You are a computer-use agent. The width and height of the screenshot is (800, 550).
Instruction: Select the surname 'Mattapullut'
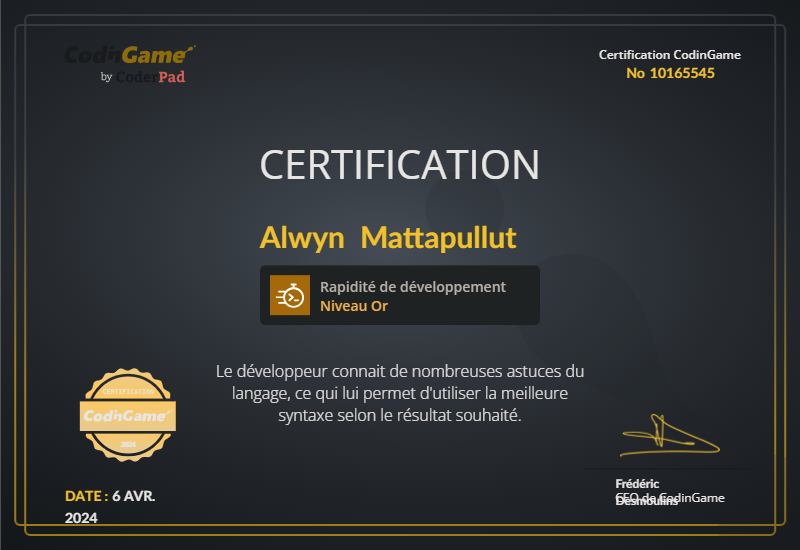[x=438, y=238]
